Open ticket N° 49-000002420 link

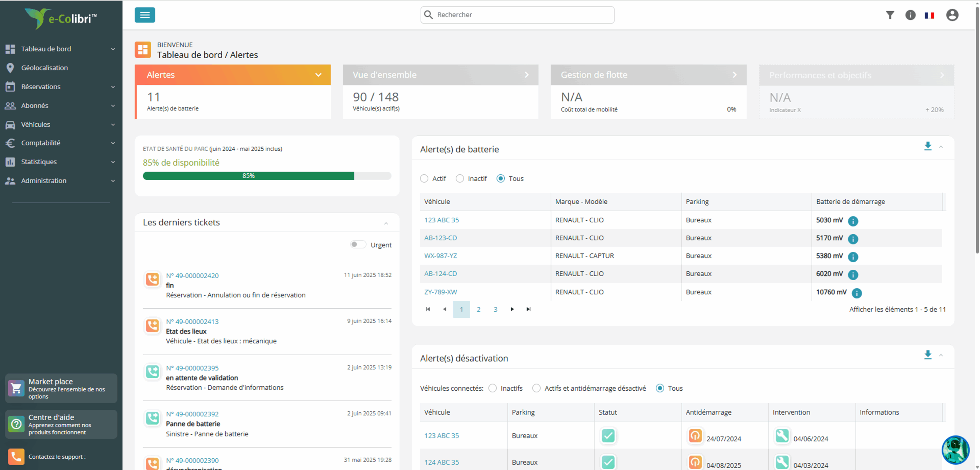[x=192, y=276]
